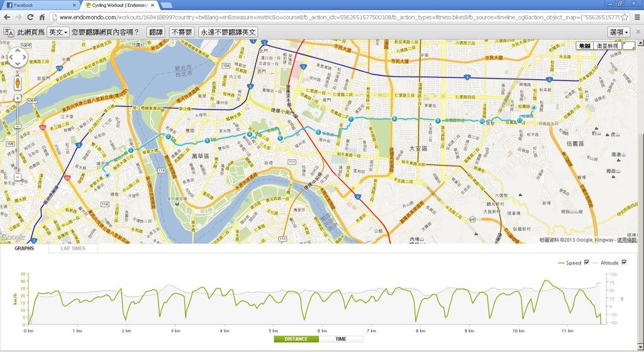Pan the map down arrow

[17, 64]
